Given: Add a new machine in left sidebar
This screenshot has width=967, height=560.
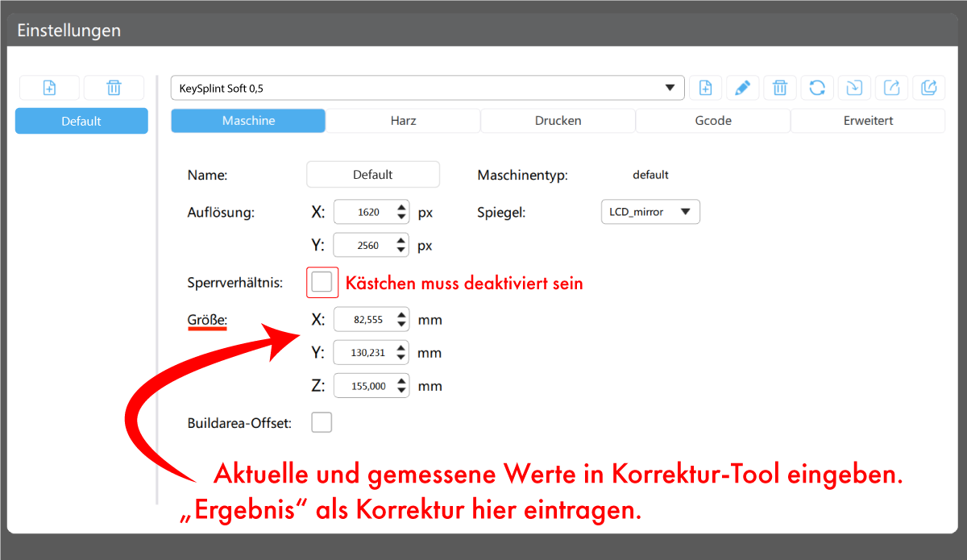Looking at the screenshot, I should coord(49,88).
